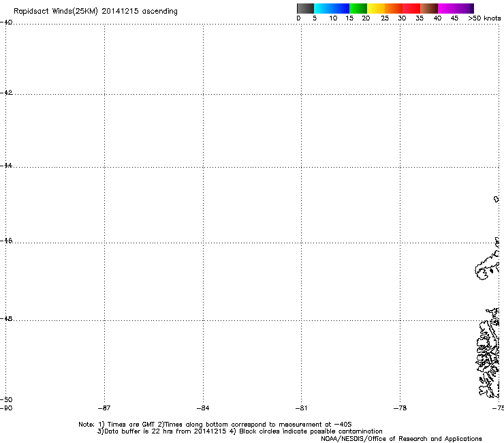The image size is (504, 443).
Task: Click the latitude label '-42'
Action: click(6, 92)
